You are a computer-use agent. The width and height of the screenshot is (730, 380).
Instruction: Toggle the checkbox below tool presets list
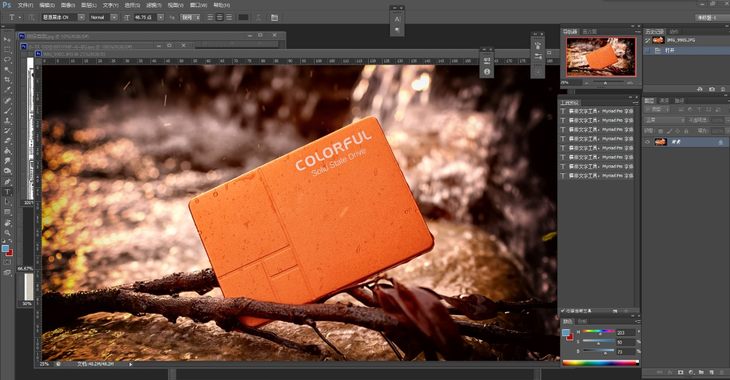pos(562,311)
